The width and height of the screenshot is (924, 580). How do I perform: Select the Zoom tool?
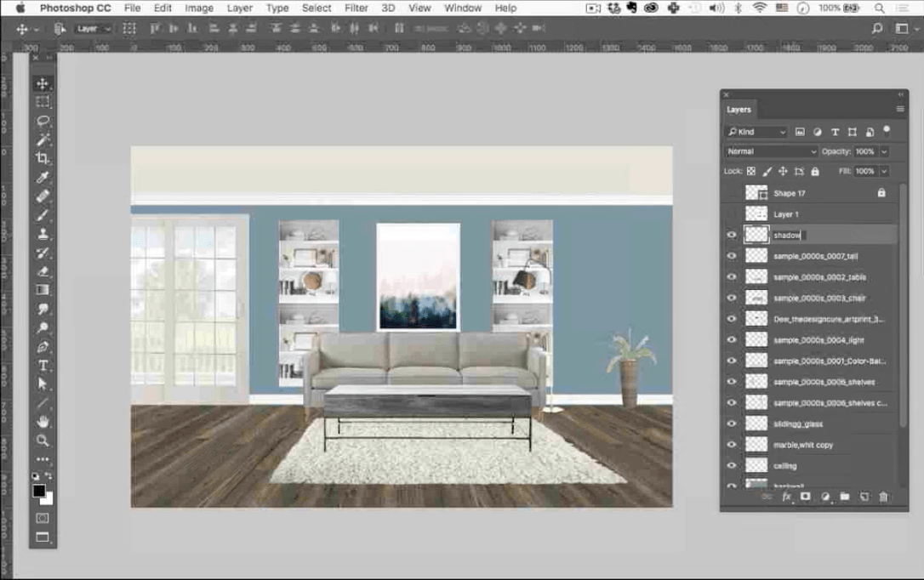tap(43, 441)
